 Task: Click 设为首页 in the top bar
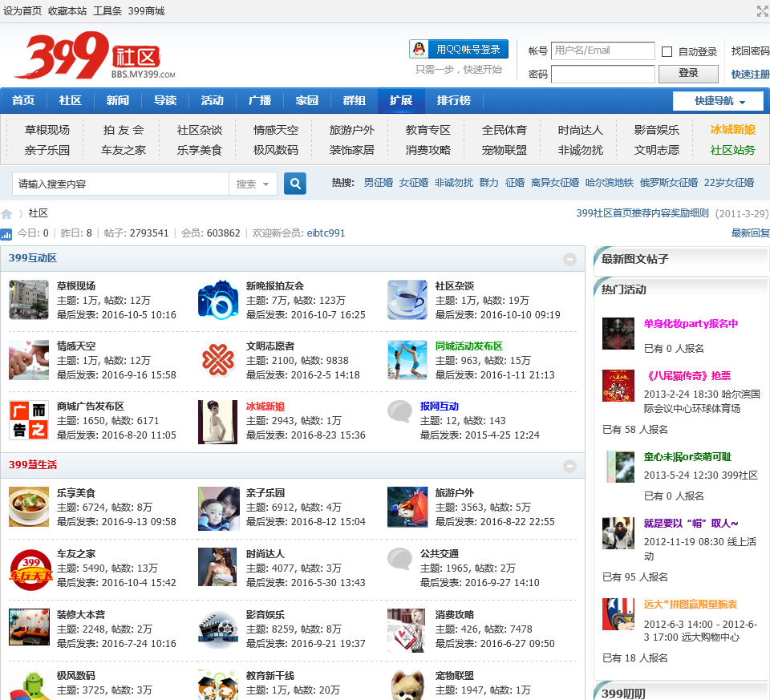[x=22, y=10]
